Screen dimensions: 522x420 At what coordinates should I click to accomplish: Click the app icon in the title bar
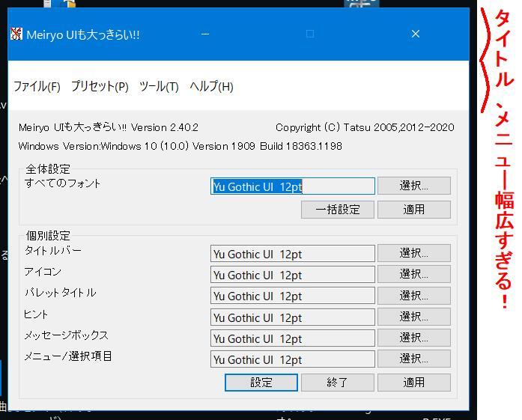click(16, 34)
